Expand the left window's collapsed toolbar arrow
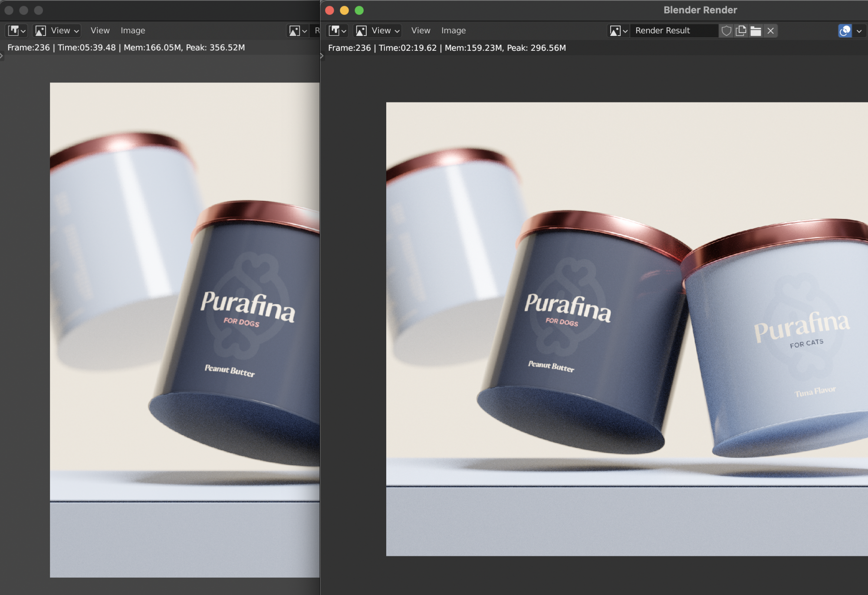Image resolution: width=868 pixels, height=595 pixels. click(x=2, y=56)
